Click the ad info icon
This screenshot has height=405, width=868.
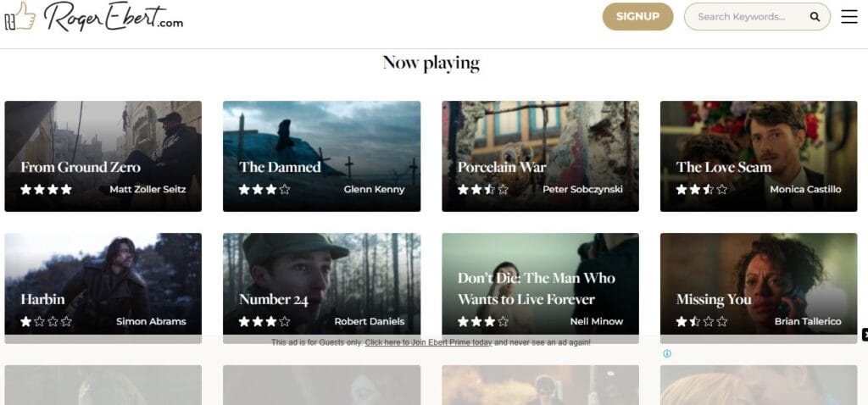[667, 353]
